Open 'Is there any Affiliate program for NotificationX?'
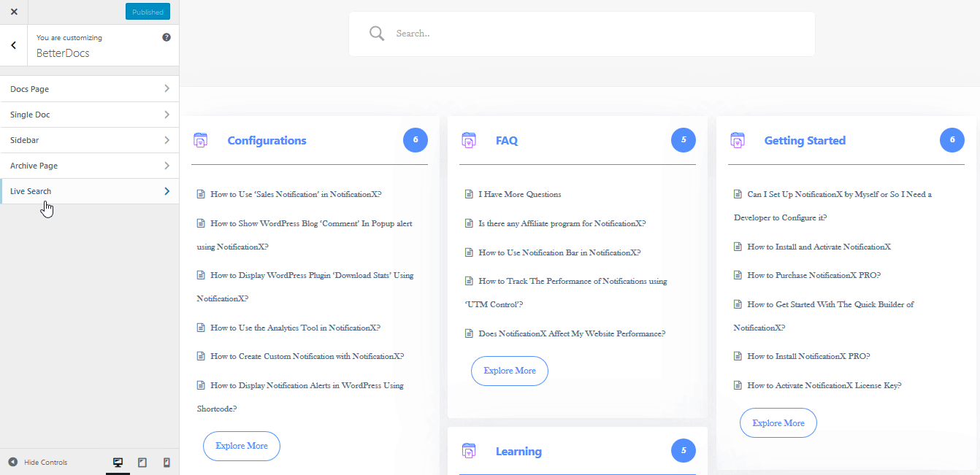The height and width of the screenshot is (475, 980). click(562, 223)
